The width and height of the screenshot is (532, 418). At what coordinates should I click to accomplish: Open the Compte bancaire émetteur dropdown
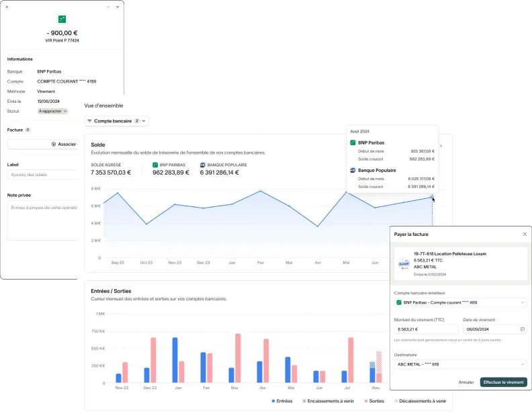coord(461,302)
